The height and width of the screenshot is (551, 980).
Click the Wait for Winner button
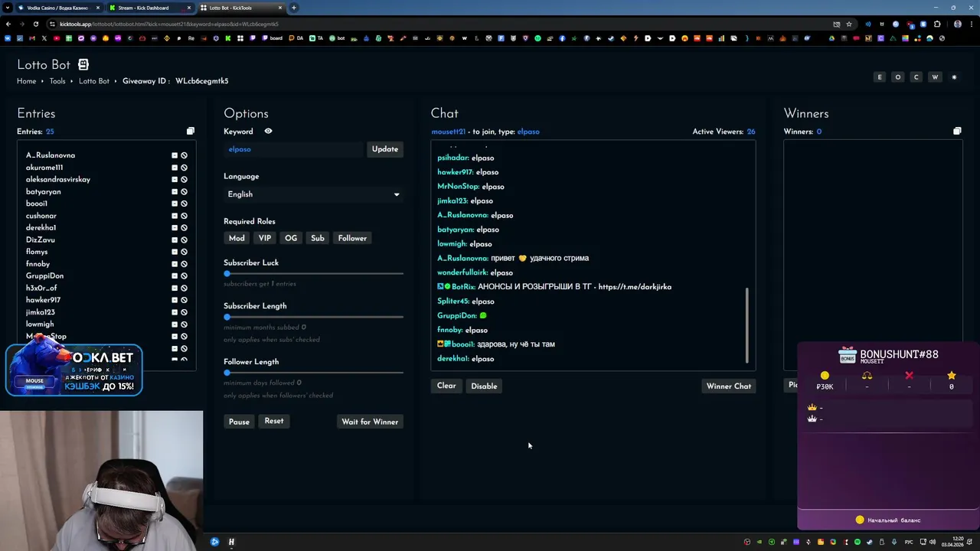click(x=370, y=422)
